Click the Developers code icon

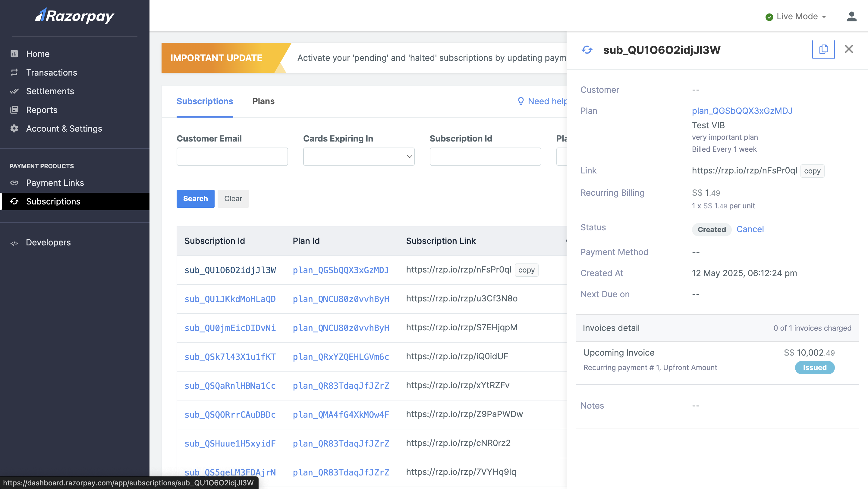click(x=14, y=243)
